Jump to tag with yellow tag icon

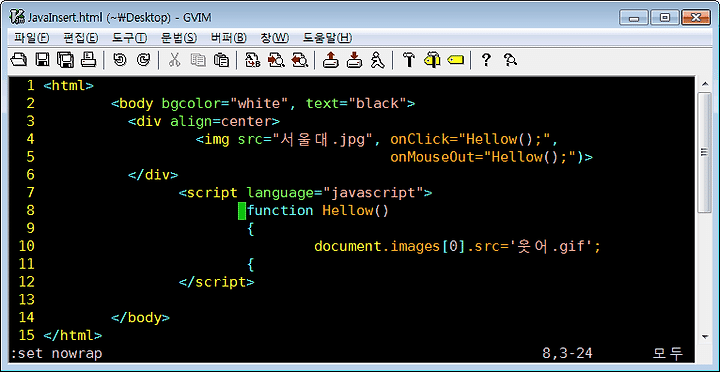click(456, 60)
